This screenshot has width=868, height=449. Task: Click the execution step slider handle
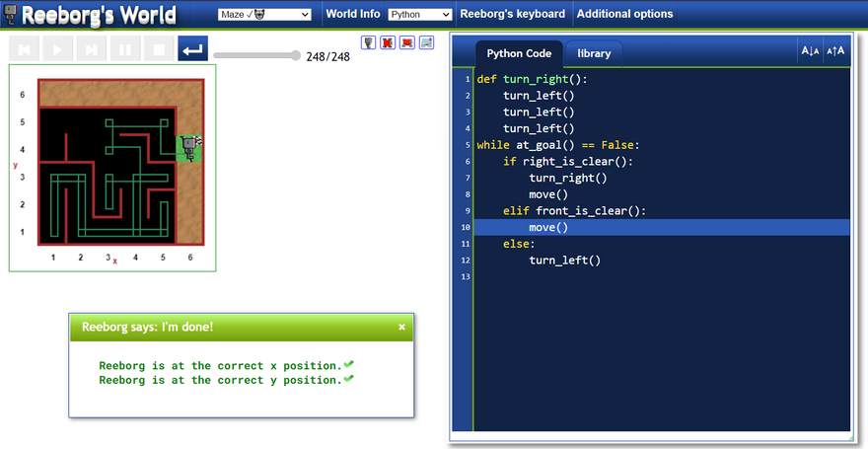tap(296, 56)
